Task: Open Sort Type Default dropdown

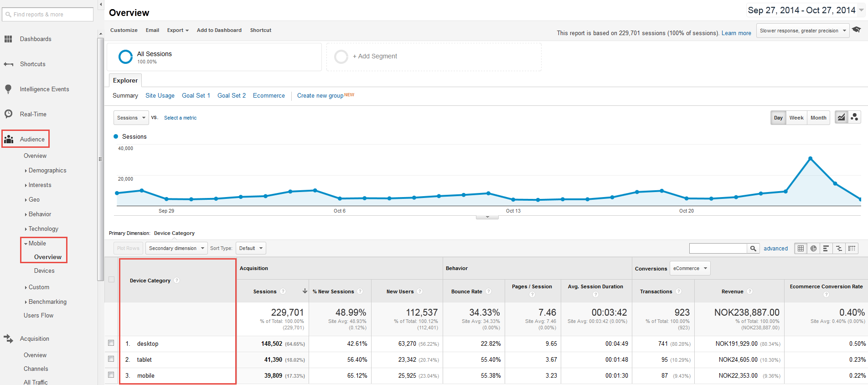Action: coord(251,249)
